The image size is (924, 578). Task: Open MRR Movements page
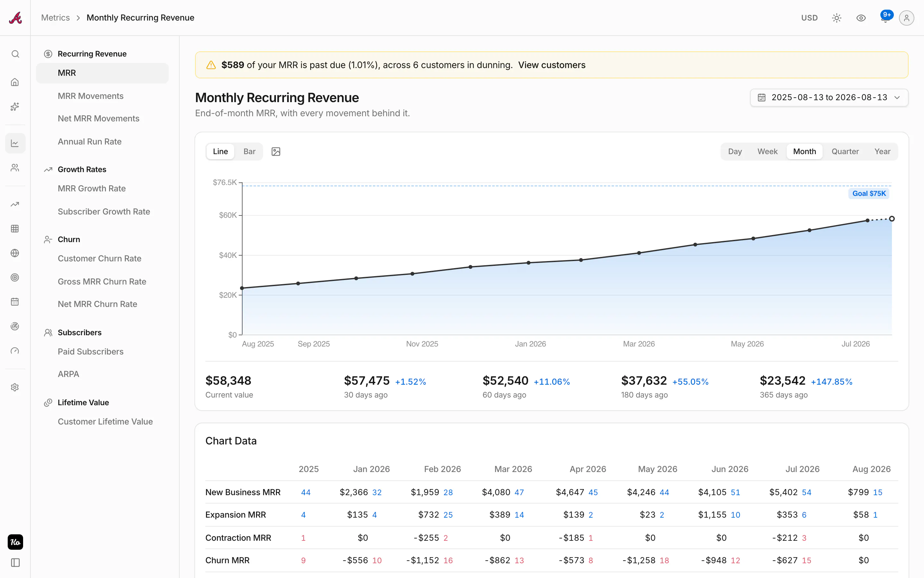(90, 96)
